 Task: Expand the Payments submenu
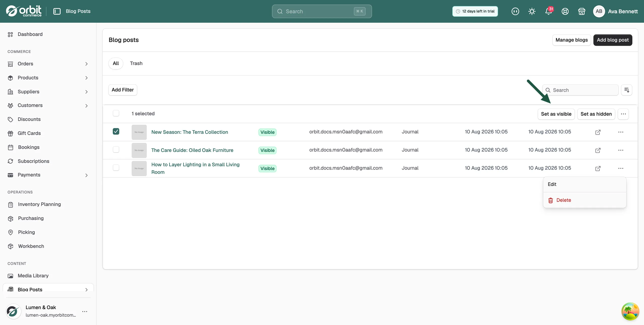click(86, 175)
